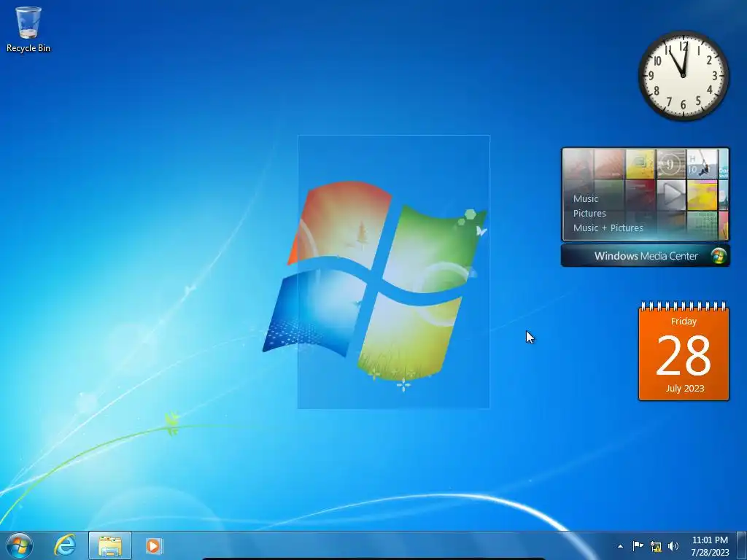Open the volume speaker tray icon
Image resolution: width=747 pixels, height=560 pixels.
673,546
